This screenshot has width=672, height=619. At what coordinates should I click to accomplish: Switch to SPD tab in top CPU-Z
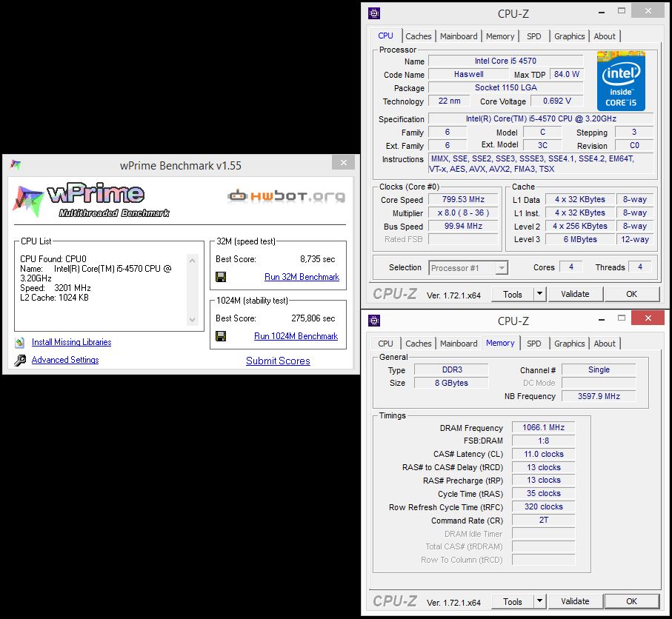pos(533,36)
